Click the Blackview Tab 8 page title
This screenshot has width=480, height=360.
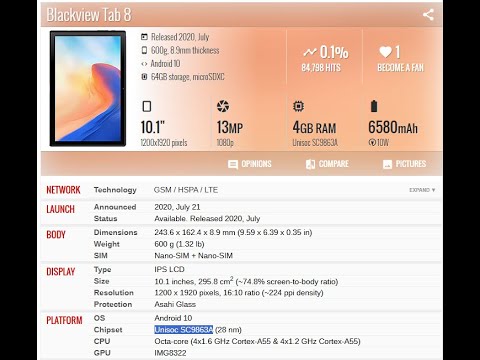pos(89,15)
